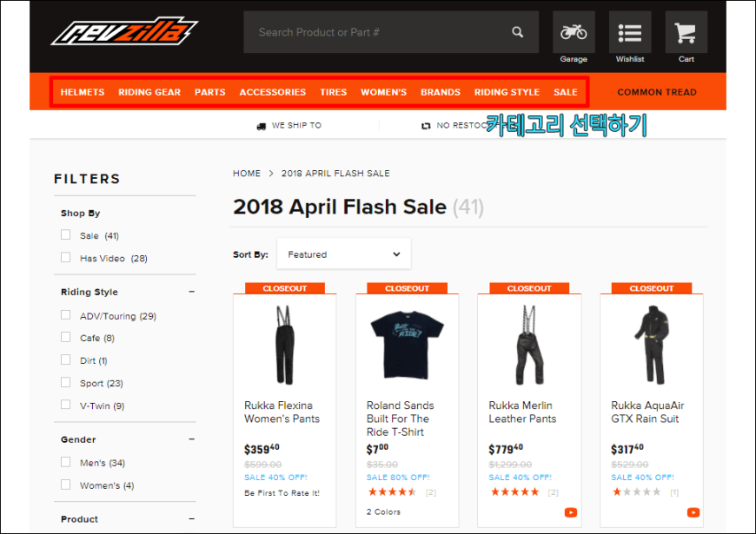Click star rating of Rukka Merlin Leather Pants
The height and width of the screenshot is (534, 756).
[514, 492]
